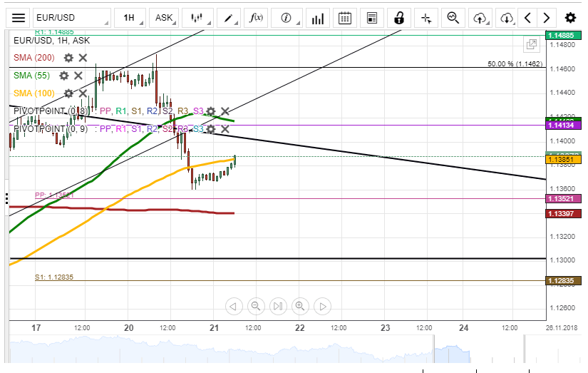Zoom in with round plus magnifier

[300, 307]
